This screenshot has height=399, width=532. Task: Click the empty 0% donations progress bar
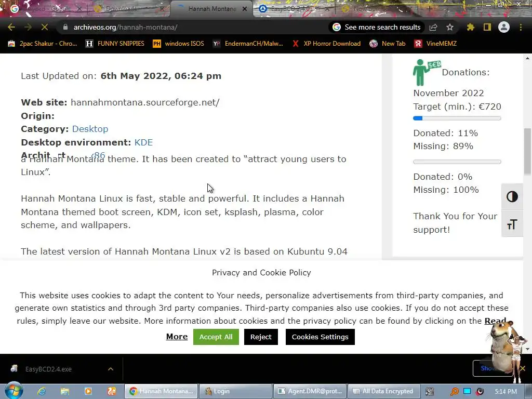[457, 162]
